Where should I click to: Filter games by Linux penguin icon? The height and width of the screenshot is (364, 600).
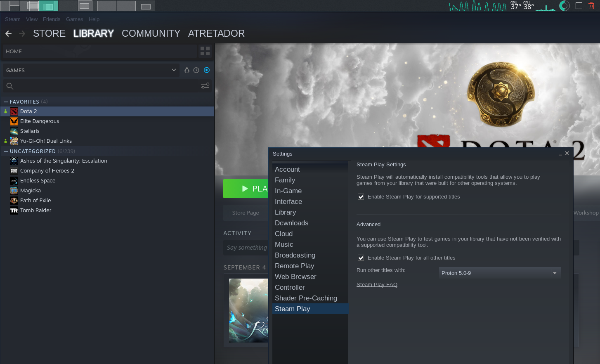187,70
